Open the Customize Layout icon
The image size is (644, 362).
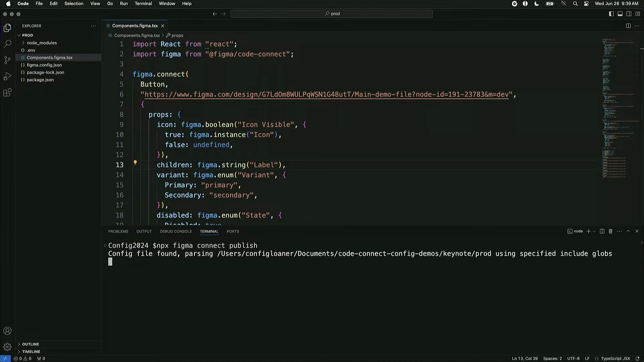(638, 14)
